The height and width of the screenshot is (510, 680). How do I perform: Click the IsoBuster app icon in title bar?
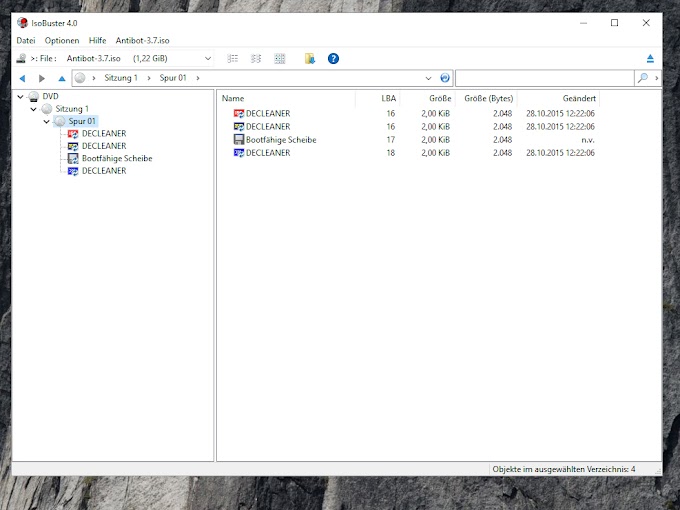23,23
